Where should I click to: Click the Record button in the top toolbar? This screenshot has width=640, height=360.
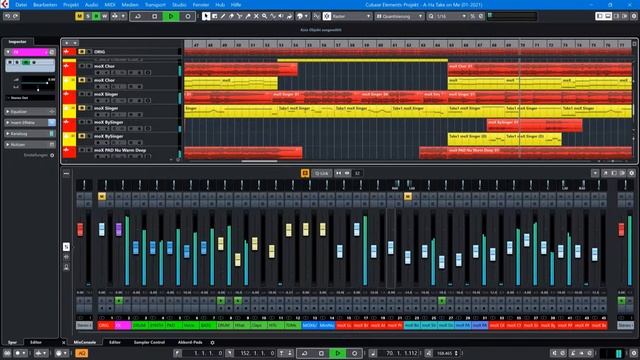(188, 16)
